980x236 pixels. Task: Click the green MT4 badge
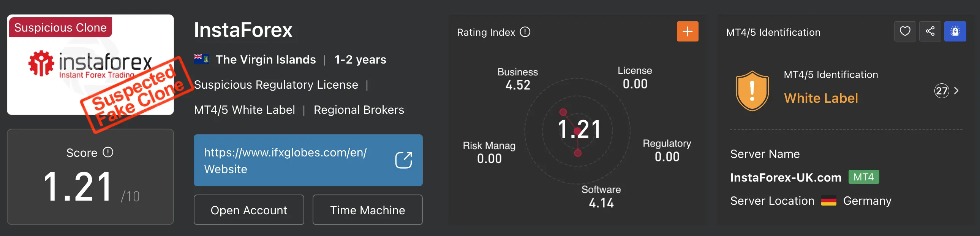pyautogui.click(x=864, y=177)
